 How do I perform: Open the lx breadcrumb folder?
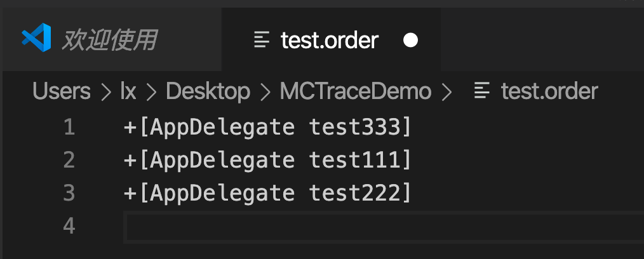point(128,91)
